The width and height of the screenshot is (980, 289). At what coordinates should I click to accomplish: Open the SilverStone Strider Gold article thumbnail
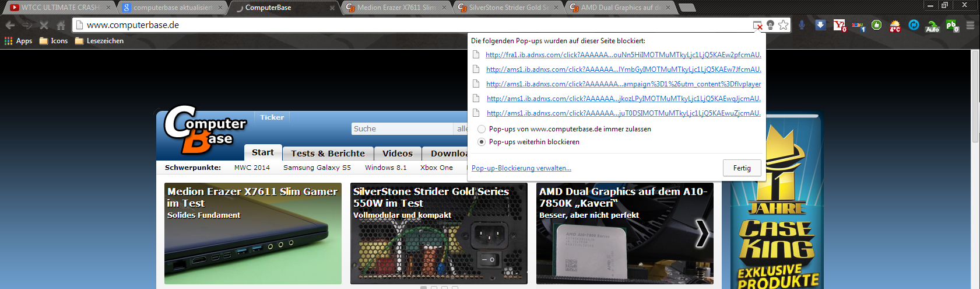point(439,234)
